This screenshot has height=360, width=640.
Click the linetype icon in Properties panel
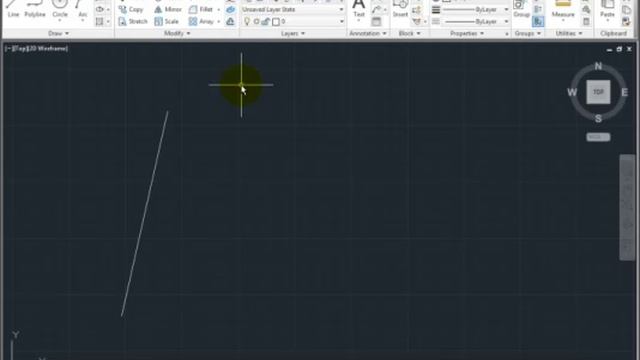click(436, 21)
